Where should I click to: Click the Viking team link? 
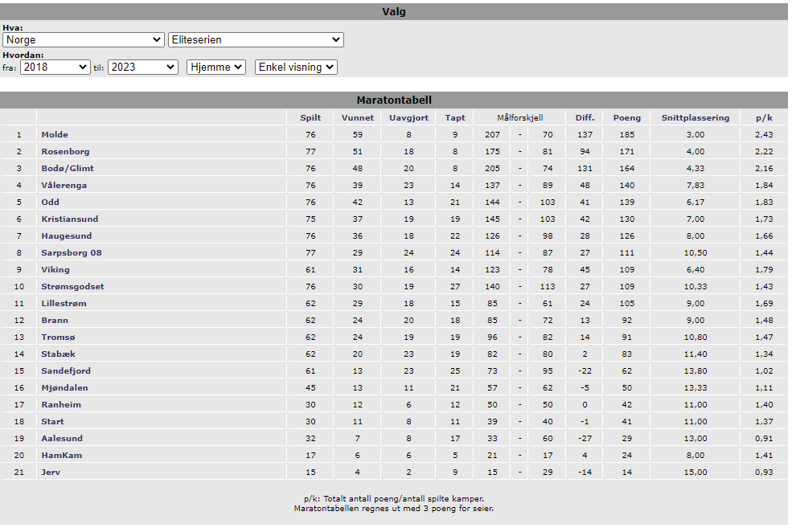pyautogui.click(x=55, y=269)
